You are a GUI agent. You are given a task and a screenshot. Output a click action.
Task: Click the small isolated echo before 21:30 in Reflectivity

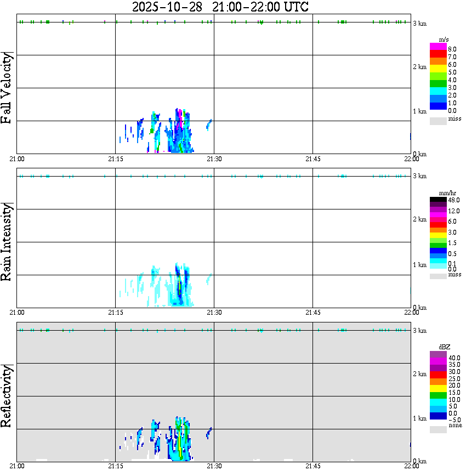click(209, 433)
